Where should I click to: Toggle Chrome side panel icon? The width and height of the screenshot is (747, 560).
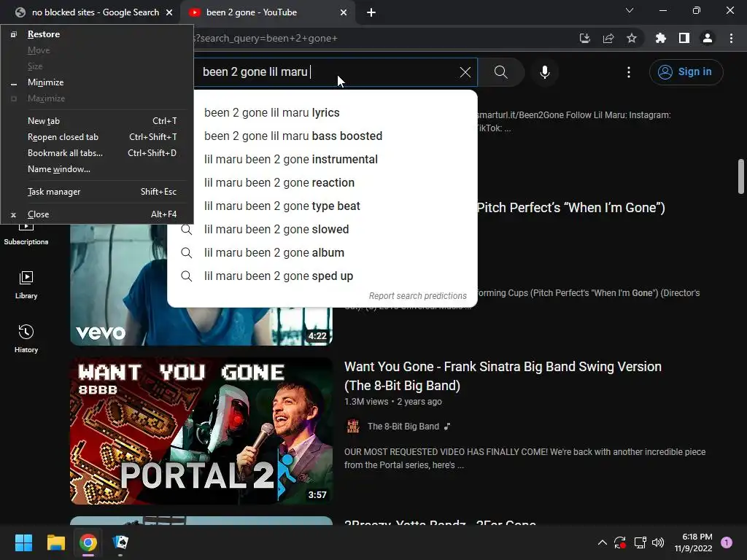coord(684,38)
